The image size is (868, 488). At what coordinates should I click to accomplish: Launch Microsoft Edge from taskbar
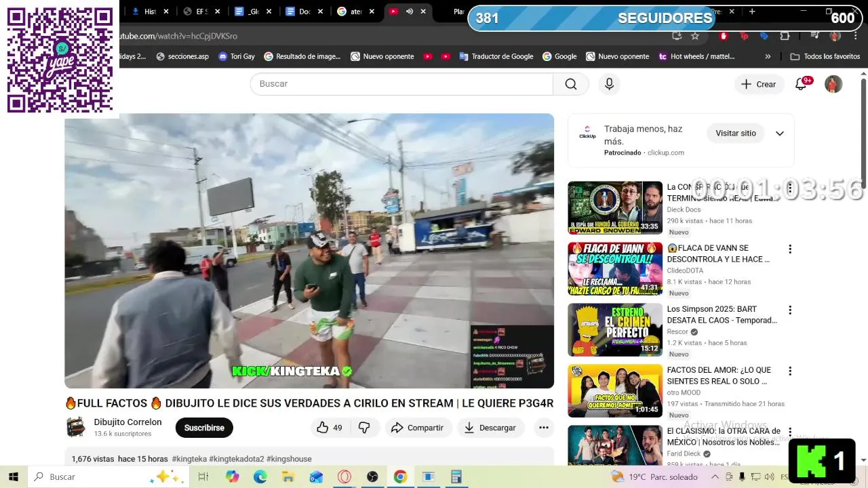click(260, 476)
